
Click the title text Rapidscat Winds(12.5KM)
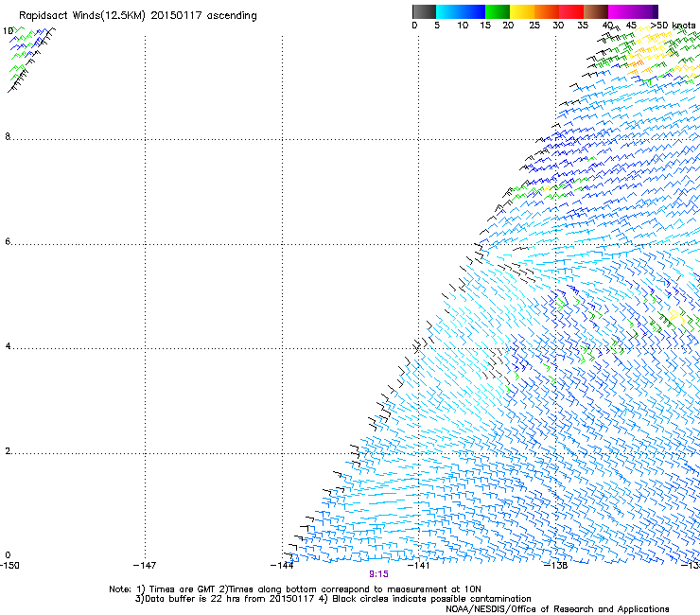pyautogui.click(x=82, y=16)
